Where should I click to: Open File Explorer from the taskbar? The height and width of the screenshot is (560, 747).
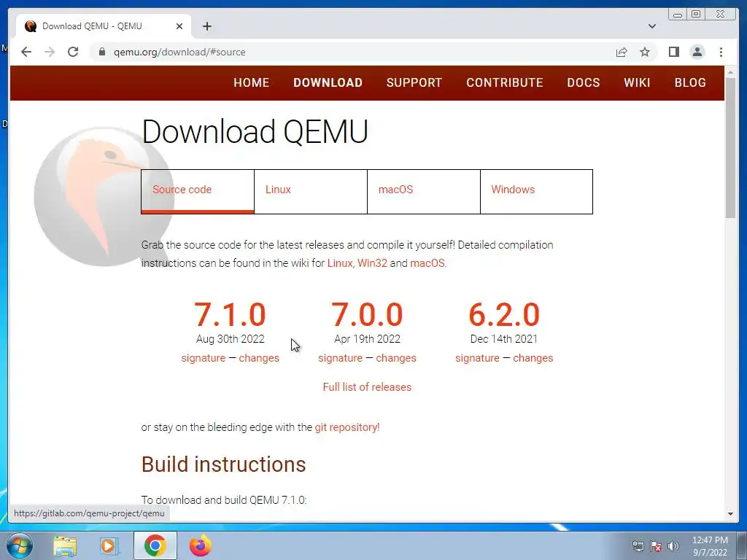coord(65,546)
